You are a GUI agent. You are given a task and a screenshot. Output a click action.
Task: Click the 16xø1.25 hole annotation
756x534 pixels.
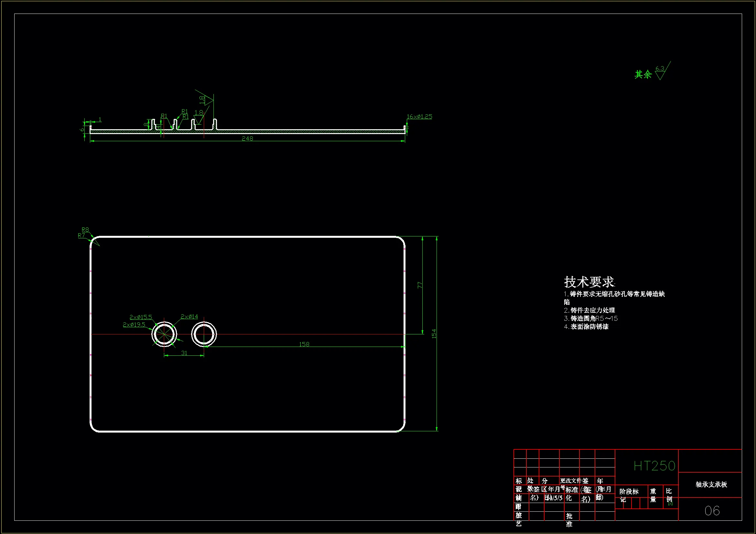click(x=419, y=117)
